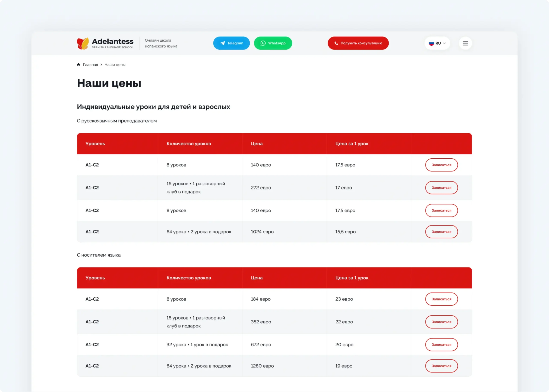Click the Russian flag icon
Screen dimensions: 549x392
tap(431, 43)
